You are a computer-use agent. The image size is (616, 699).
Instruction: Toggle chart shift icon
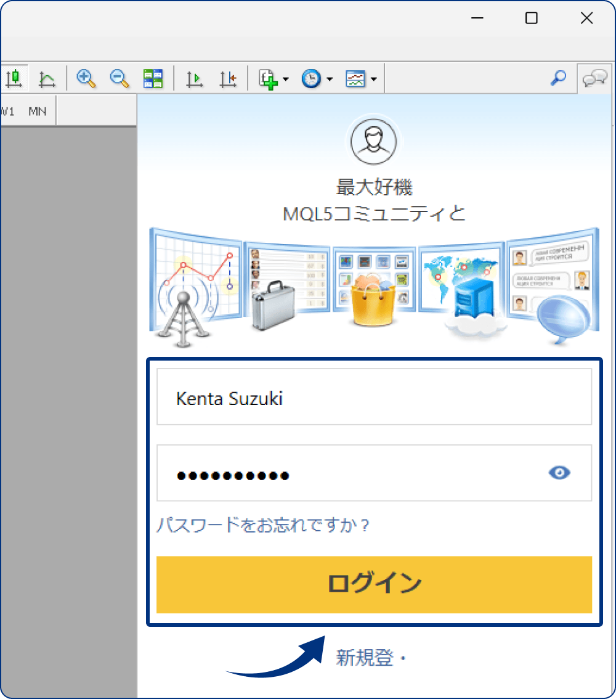[x=228, y=78]
